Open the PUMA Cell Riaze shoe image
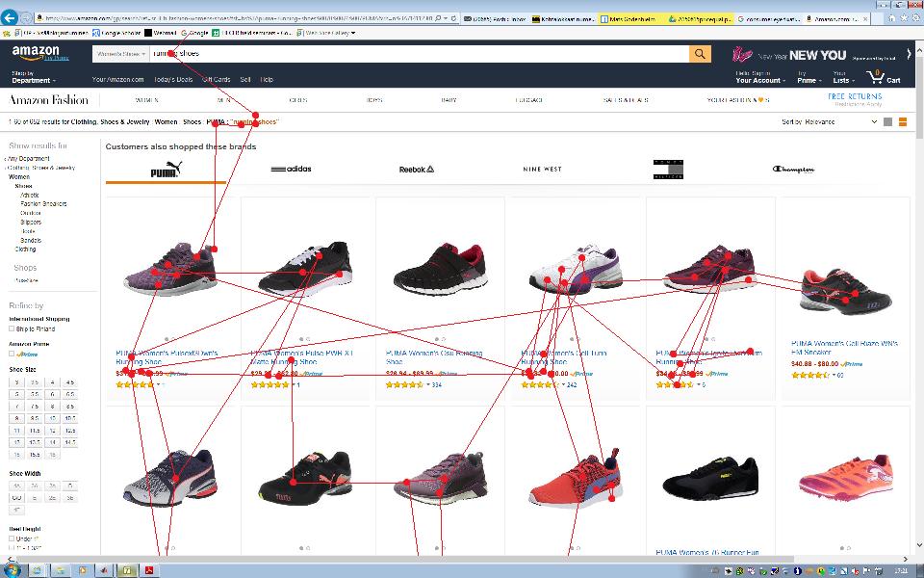The width and height of the screenshot is (924, 578). pos(845,292)
